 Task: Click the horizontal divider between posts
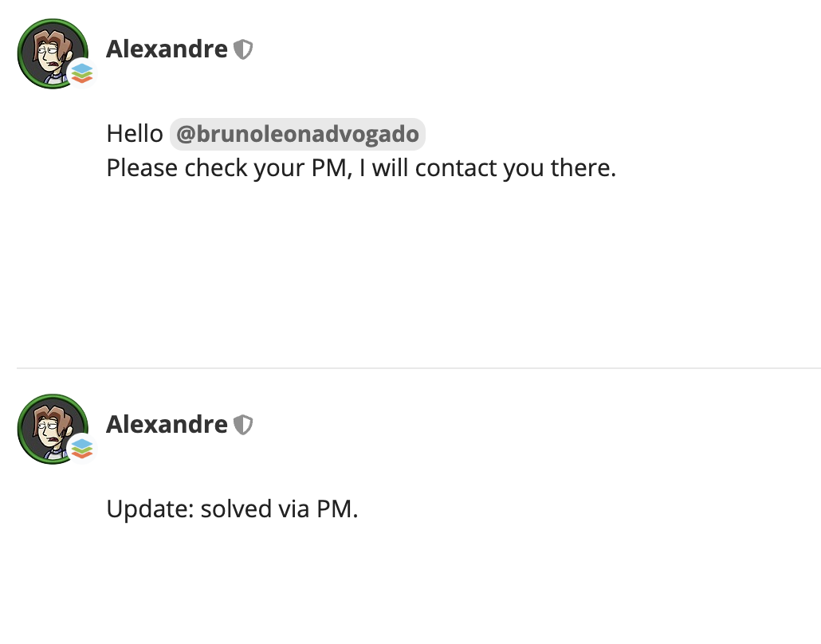click(x=419, y=368)
